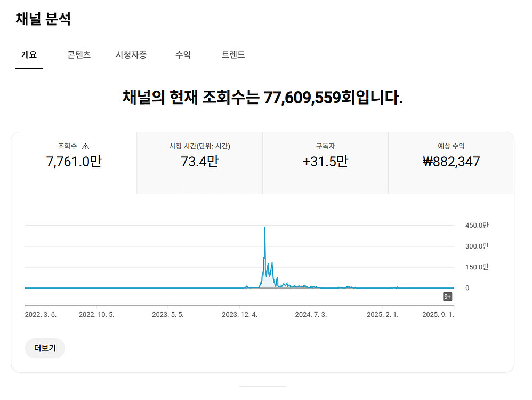Viewport: 532px width, 400px height.
Task: Select the 구독자 metric card
Action: (325, 163)
